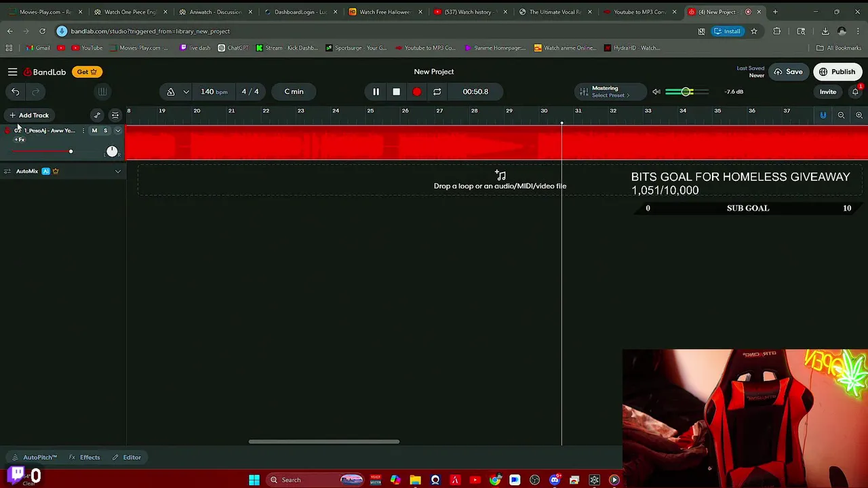Zoom out the timeline

841,115
